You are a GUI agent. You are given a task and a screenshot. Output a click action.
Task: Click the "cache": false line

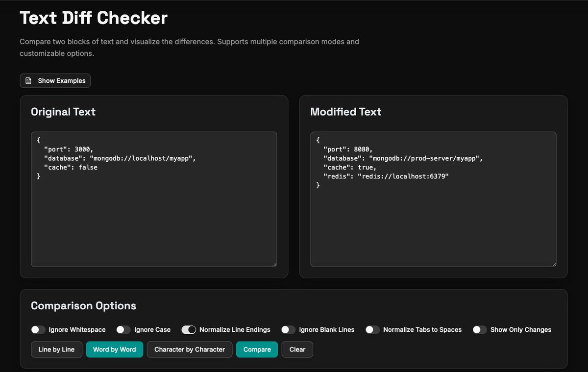pyautogui.click(x=71, y=167)
